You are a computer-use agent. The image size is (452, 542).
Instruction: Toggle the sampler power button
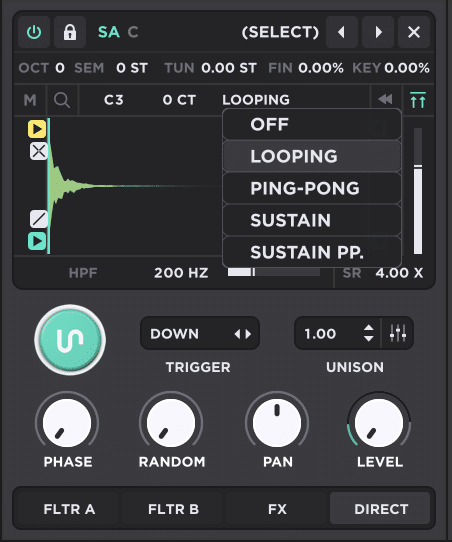tap(34, 32)
